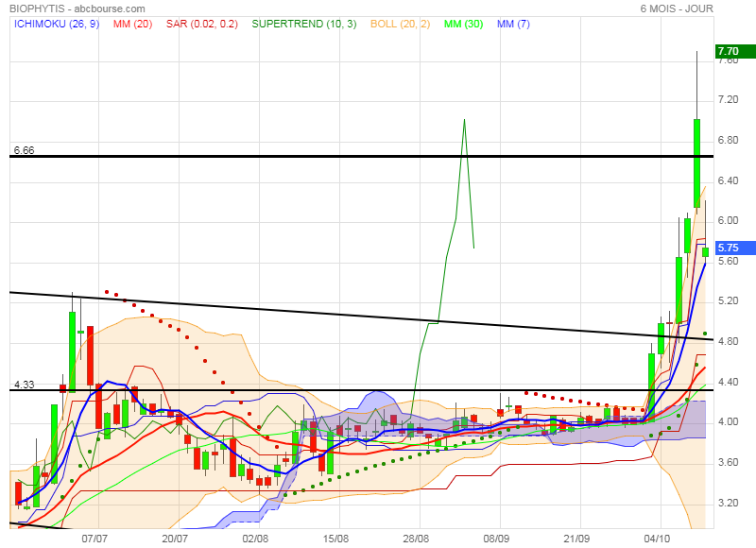Click the 3.20 value on the price axis
Viewport: 756px width, 548px height.
coord(728,503)
